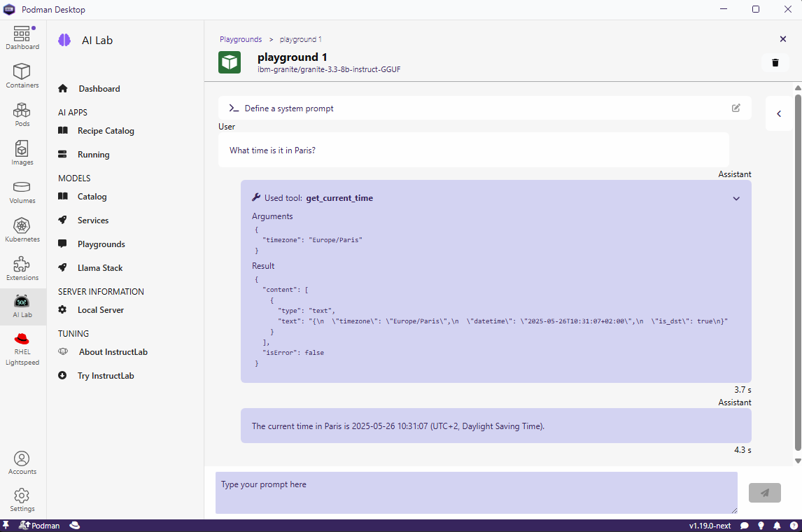Open notifications bell in status bar

777,526
